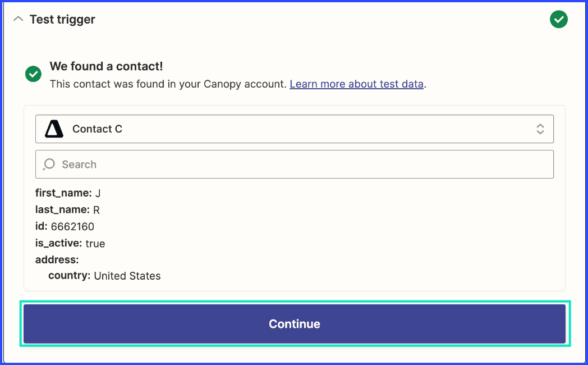Click the address field label
The height and width of the screenshot is (365, 588).
pyautogui.click(x=57, y=259)
